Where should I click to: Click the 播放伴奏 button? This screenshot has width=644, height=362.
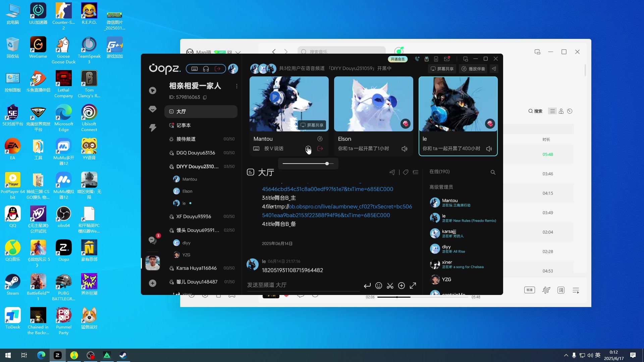coord(473,69)
